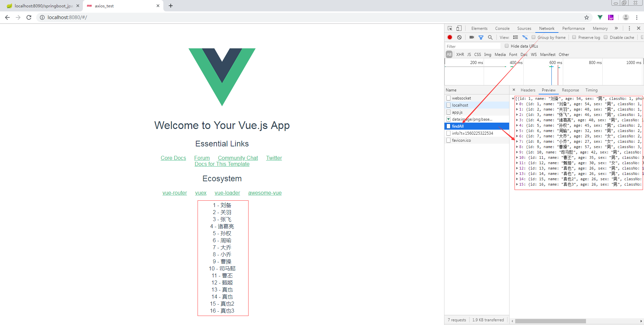Toggle Hide data URLs checkbox
This screenshot has width=644, height=325.
point(506,46)
